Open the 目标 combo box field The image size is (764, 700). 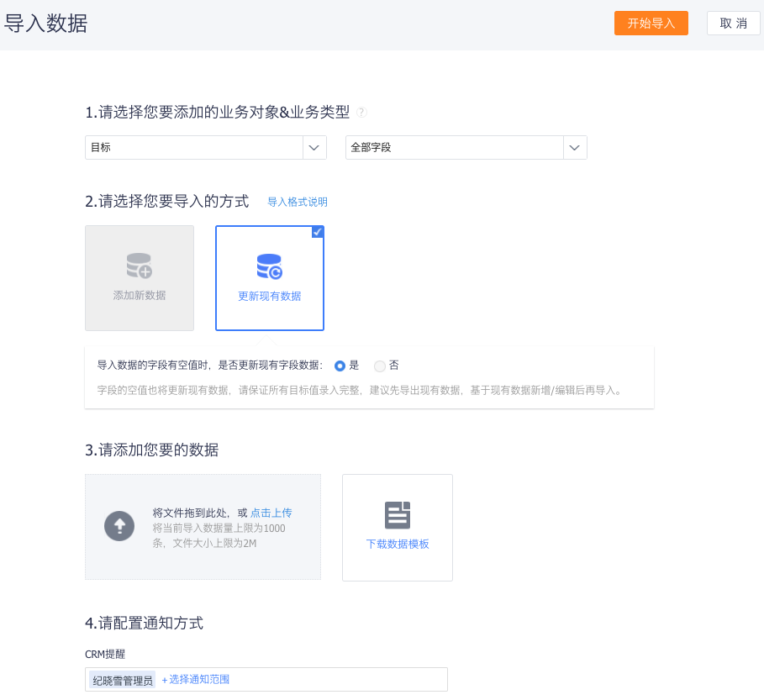(206, 148)
